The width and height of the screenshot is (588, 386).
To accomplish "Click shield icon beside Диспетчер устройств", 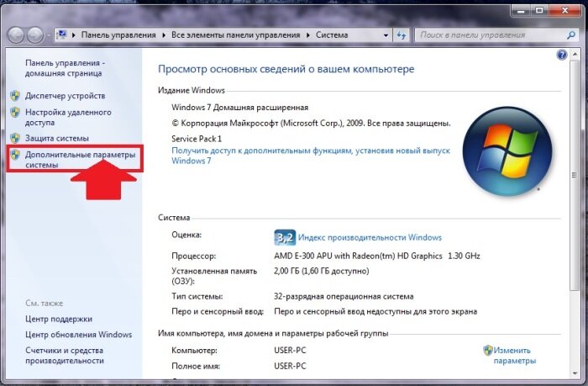I will click(x=15, y=96).
